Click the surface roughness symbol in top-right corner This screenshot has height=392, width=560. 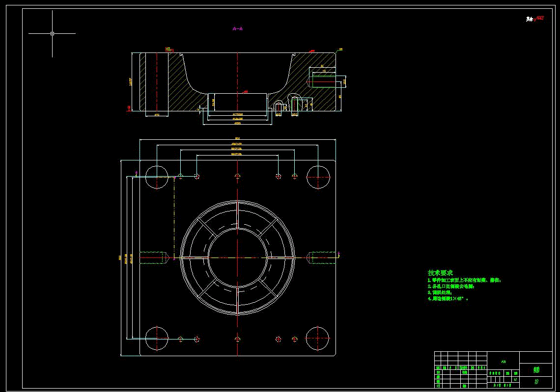534,19
